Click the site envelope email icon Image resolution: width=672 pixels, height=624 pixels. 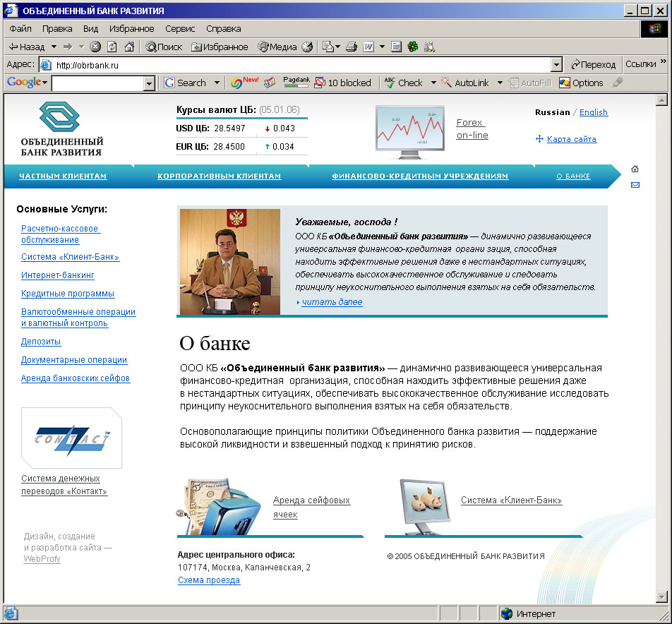635,185
